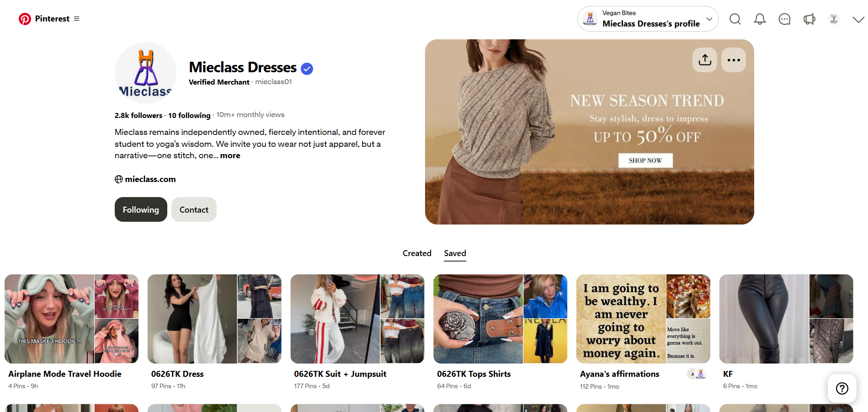Open the search magnifier icon
The width and height of the screenshot is (868, 412).
tap(735, 19)
